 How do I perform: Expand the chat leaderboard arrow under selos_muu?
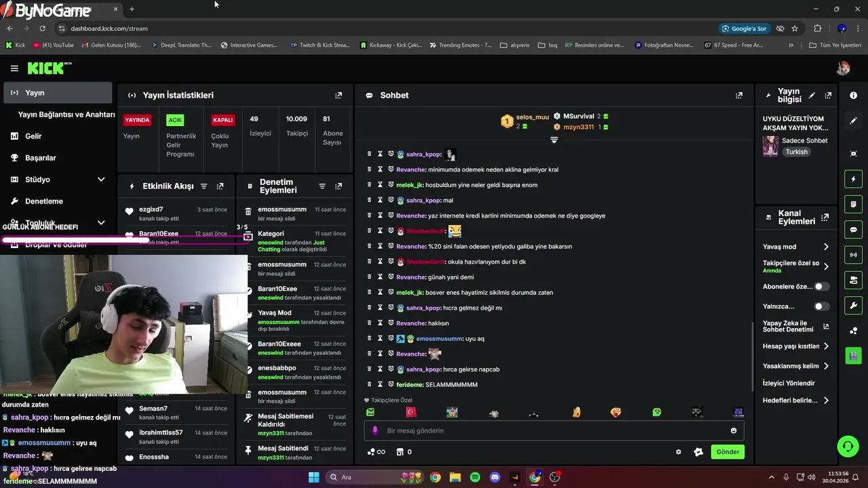tap(554, 140)
